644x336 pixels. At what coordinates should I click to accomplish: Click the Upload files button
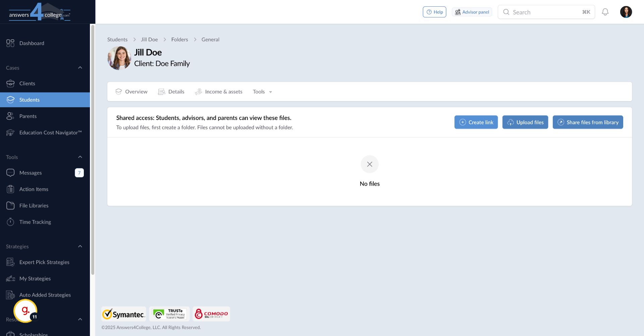click(525, 122)
